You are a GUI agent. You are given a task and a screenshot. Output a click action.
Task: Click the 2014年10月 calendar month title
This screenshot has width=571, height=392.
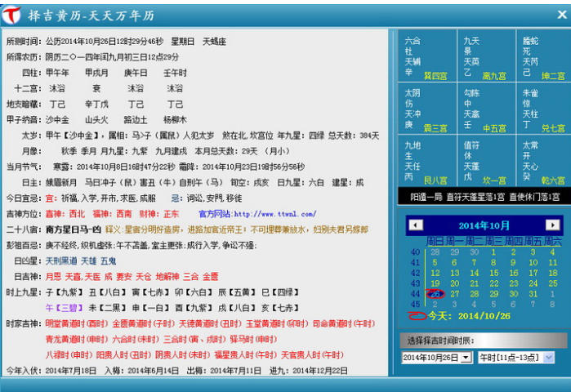(x=484, y=225)
